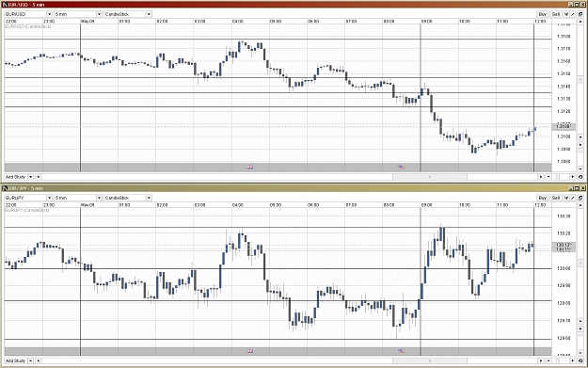Click the EUR/USD vertical price scrollbar thumb

click(x=580, y=79)
